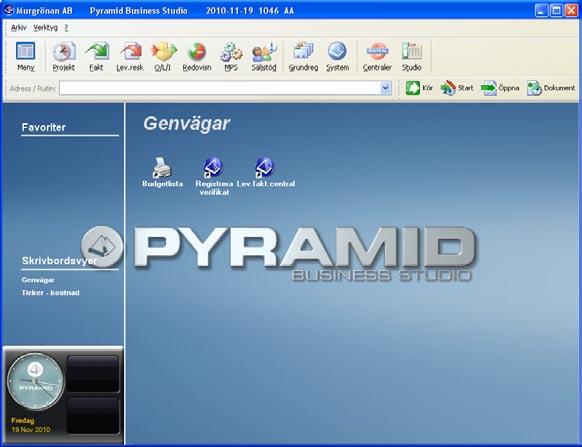Open the Centraler toolbar icon

click(x=377, y=56)
